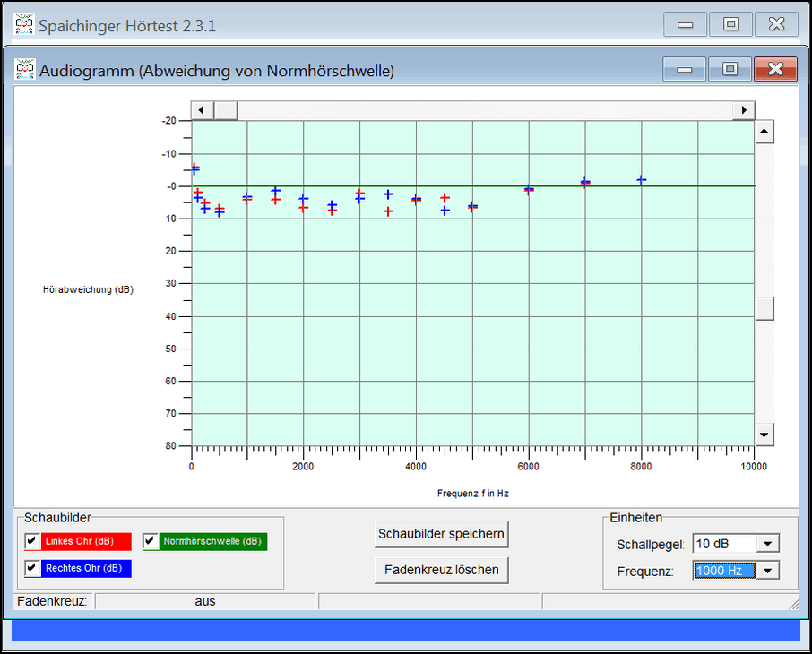Maximize the Audiogramm child window
This screenshot has height=654, width=812.
pos(730,70)
